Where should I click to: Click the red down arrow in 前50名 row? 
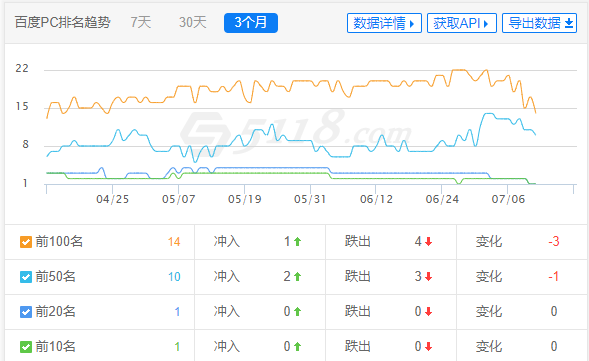[428, 276]
